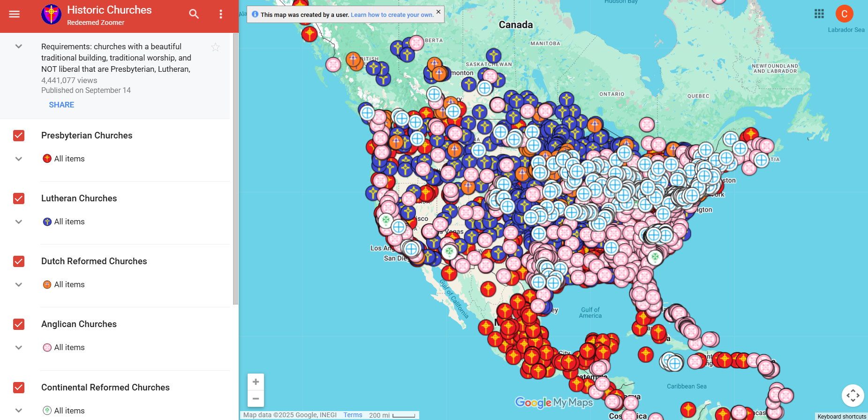The image size is (868, 420).
Task: Click the SHARE button
Action: click(x=61, y=105)
